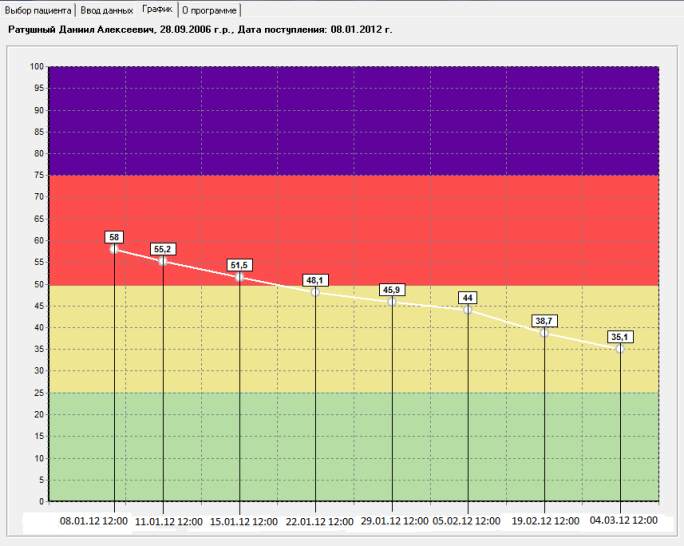Click the patient name Ратушный Даниил Алексеевич

[82, 30]
